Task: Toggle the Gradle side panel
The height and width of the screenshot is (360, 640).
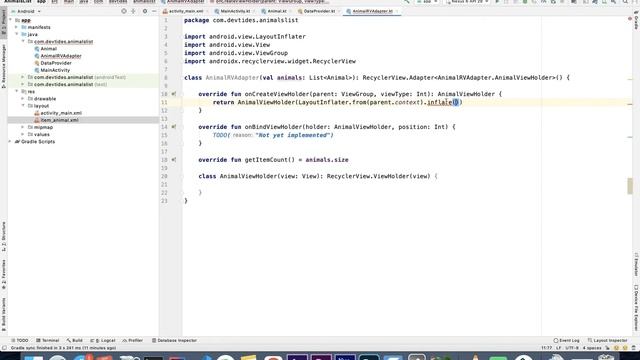Action: click(x=636, y=20)
